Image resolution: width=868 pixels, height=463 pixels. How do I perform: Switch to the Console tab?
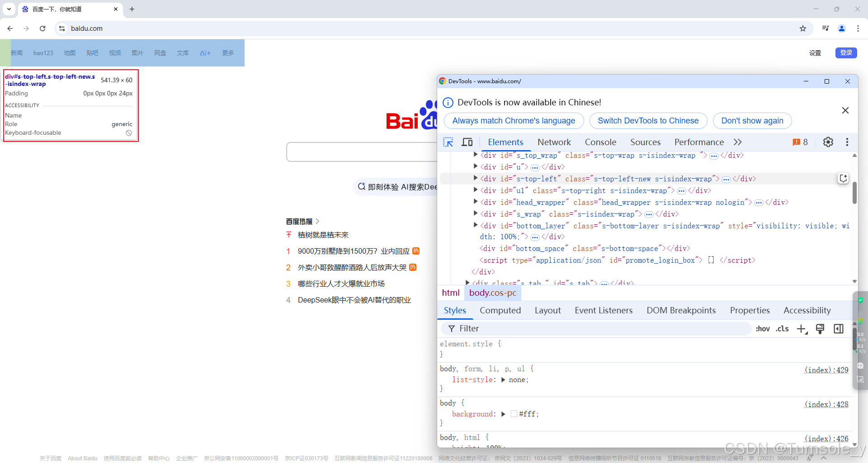point(600,142)
